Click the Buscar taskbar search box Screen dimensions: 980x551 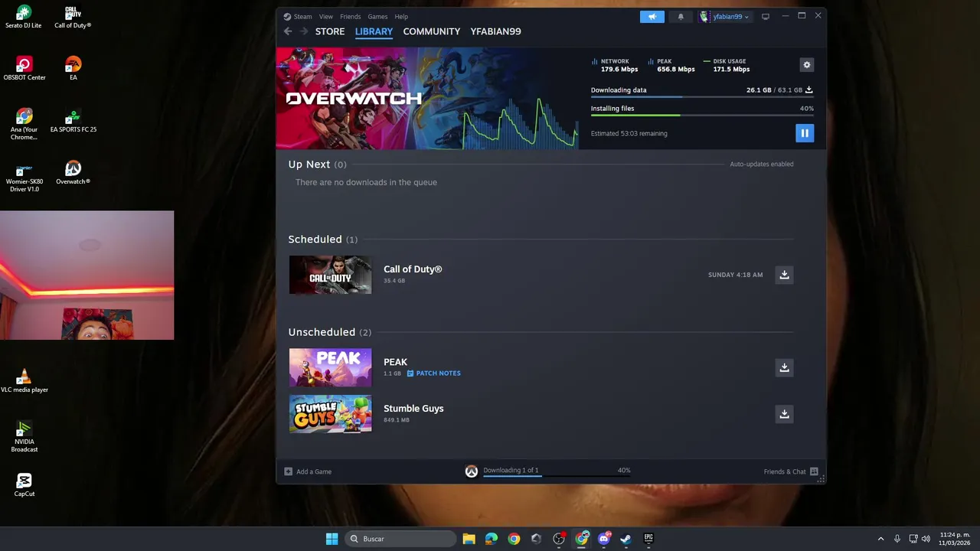[400, 539]
